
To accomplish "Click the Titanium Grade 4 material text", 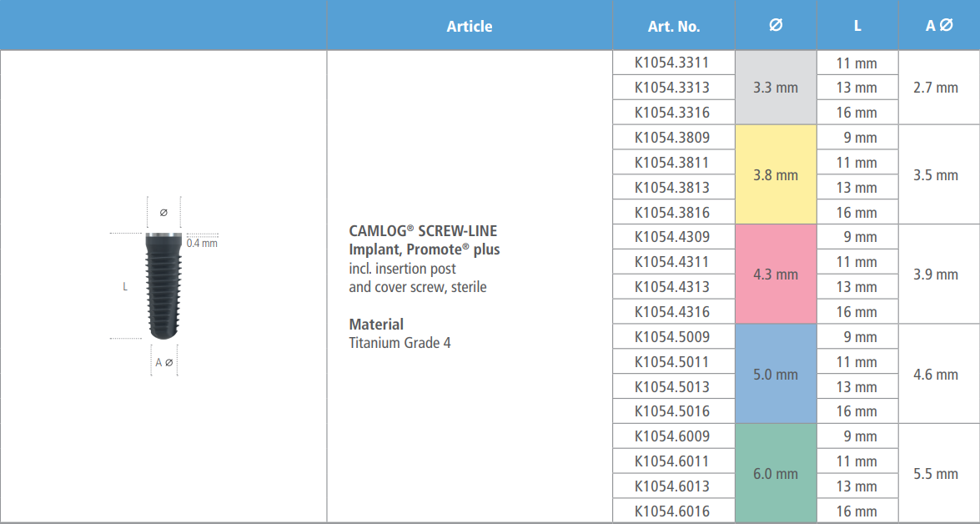I will (400, 343).
